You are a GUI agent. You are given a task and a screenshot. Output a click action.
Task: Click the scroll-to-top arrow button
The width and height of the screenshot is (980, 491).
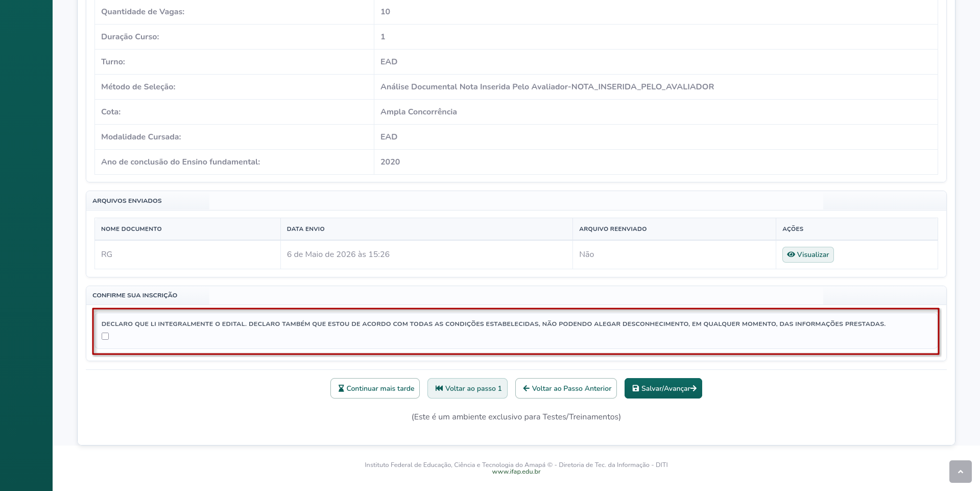click(x=960, y=471)
